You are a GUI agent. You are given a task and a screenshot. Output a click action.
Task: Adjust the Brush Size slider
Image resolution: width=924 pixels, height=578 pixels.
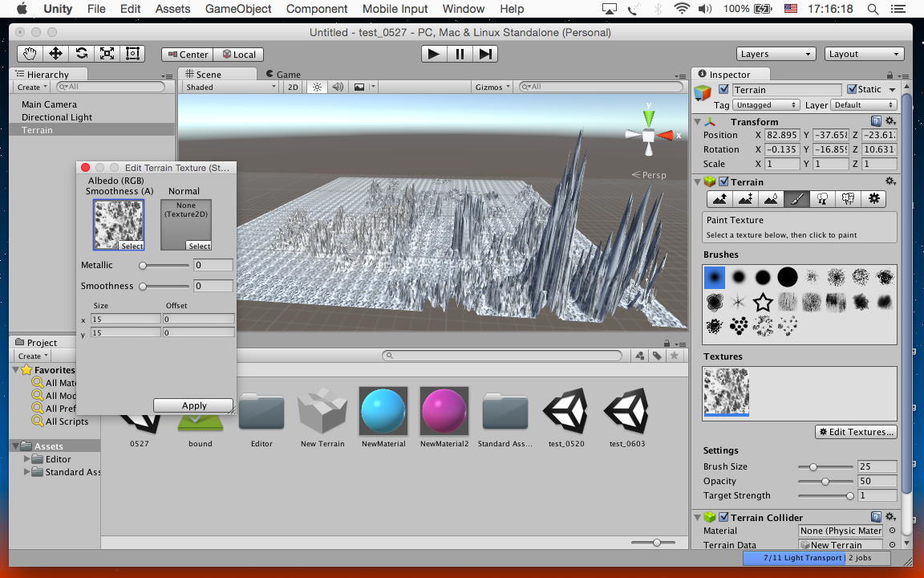click(813, 466)
